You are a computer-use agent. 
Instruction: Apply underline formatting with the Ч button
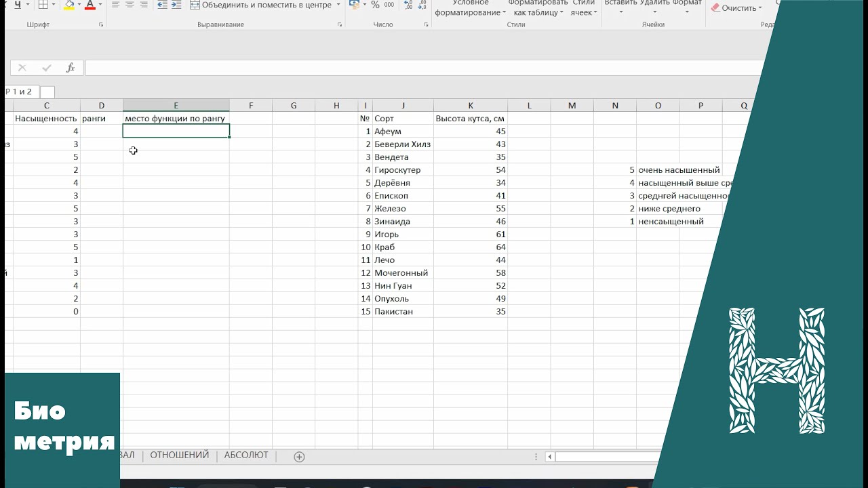pyautogui.click(x=18, y=5)
